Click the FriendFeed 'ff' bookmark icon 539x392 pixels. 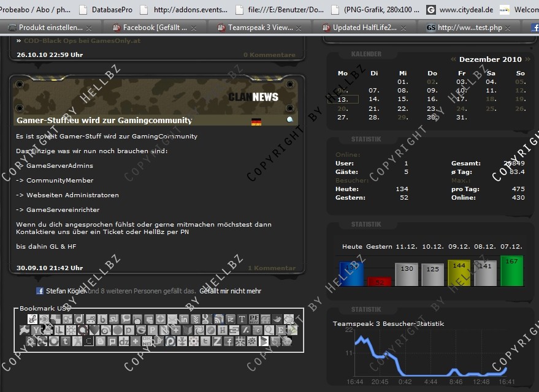(x=266, y=319)
